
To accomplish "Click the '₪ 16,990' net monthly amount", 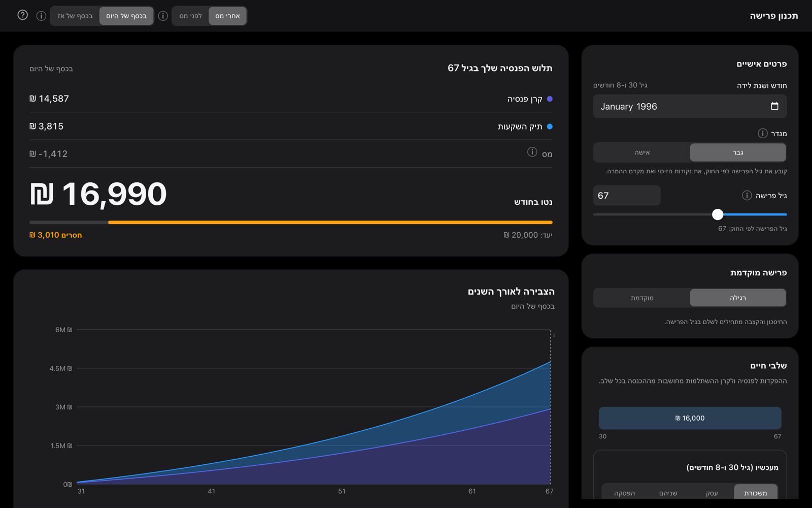I will (x=98, y=194).
